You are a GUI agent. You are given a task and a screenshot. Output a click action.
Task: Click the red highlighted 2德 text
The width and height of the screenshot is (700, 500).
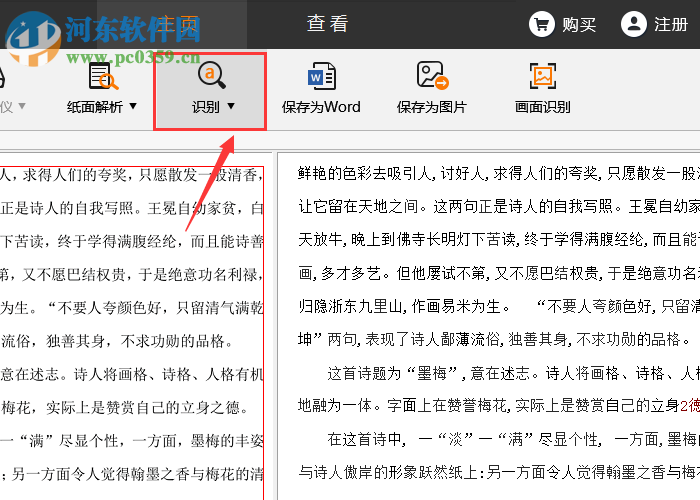tap(690, 405)
